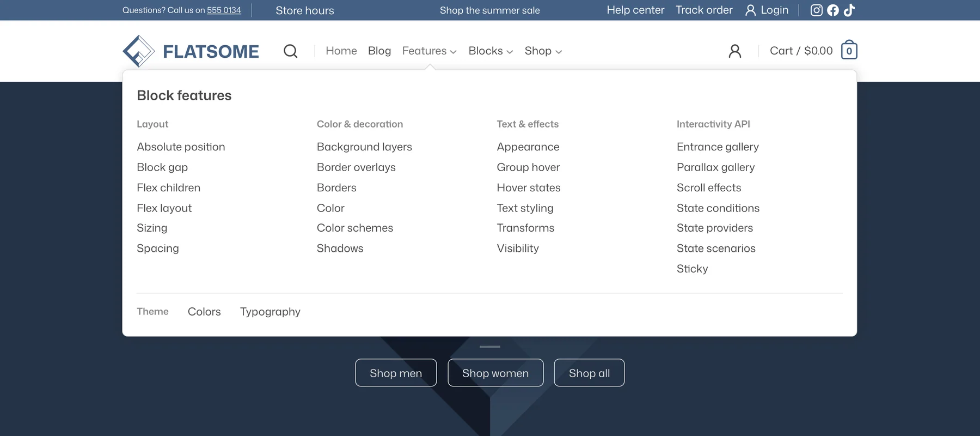
Task: Open Store hours in top bar
Action: [305, 10]
